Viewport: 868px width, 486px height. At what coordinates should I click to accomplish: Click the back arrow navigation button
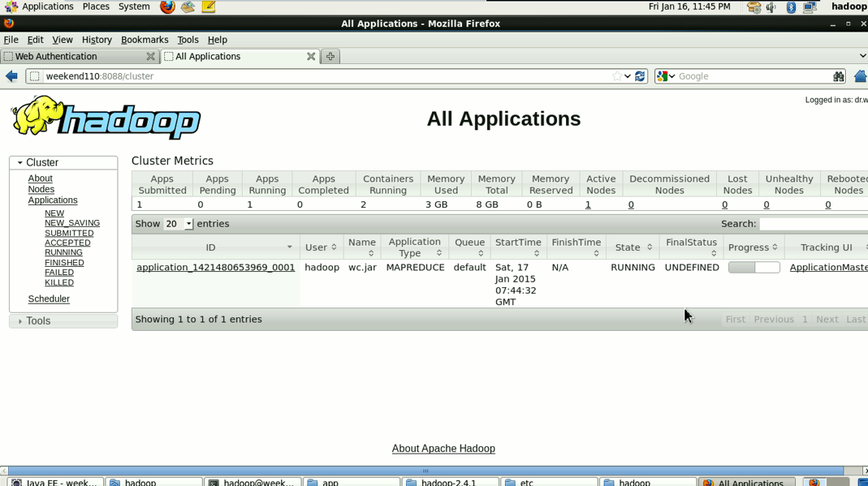11,76
